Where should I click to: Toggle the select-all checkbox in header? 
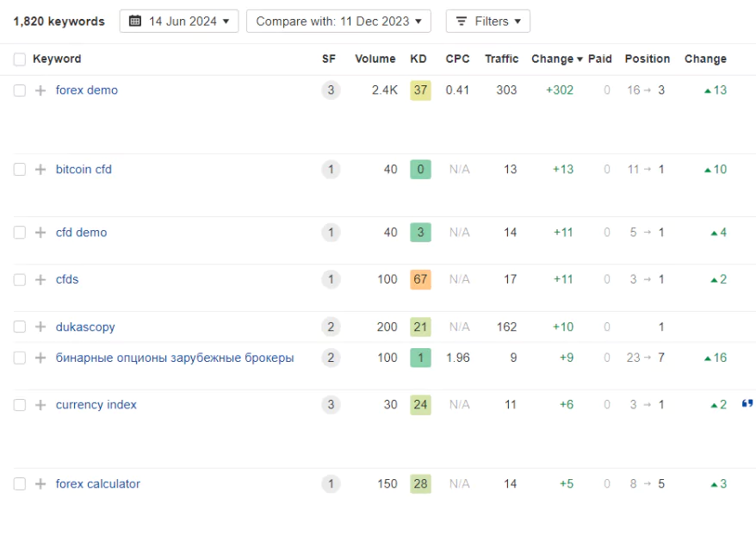(x=20, y=59)
